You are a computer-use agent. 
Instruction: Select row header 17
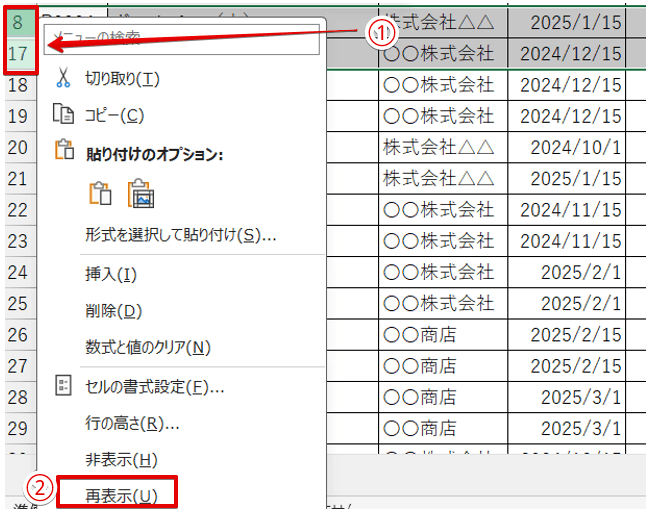[x=21, y=54]
